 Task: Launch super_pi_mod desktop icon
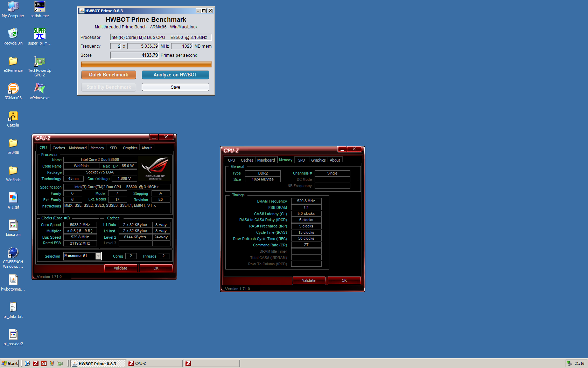tap(40, 37)
